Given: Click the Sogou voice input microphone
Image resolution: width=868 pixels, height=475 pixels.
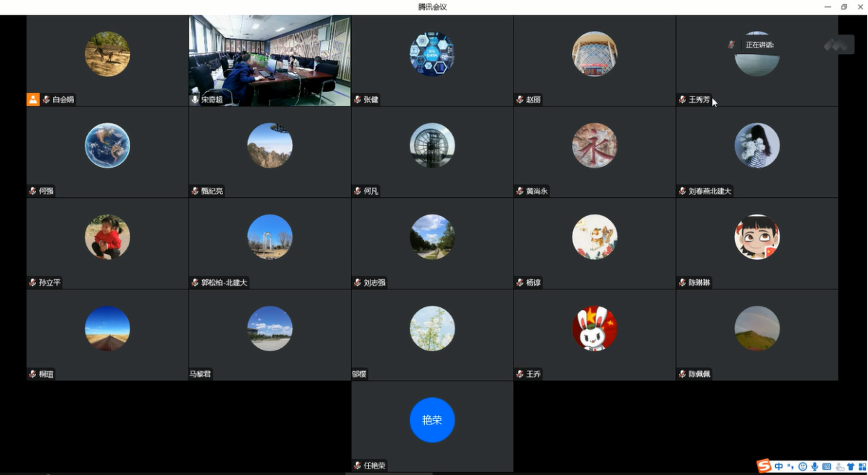Looking at the screenshot, I should pyautogui.click(x=815, y=467).
